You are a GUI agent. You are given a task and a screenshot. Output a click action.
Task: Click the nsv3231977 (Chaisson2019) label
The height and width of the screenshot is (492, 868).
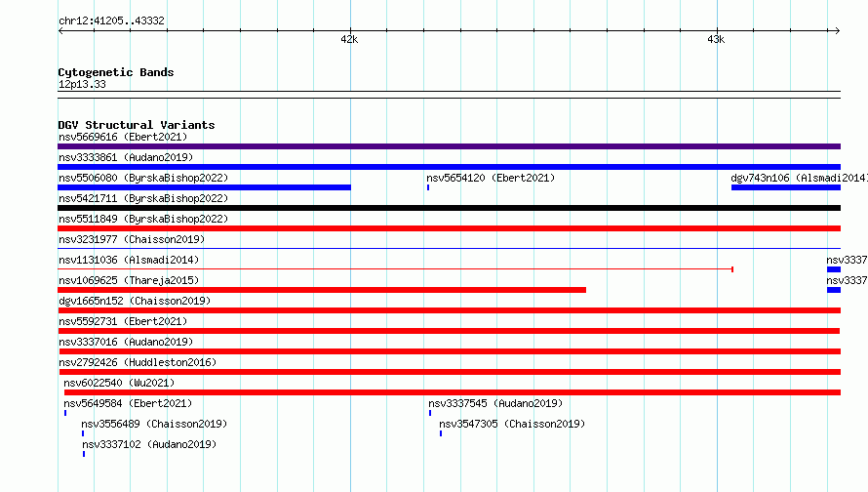click(132, 239)
